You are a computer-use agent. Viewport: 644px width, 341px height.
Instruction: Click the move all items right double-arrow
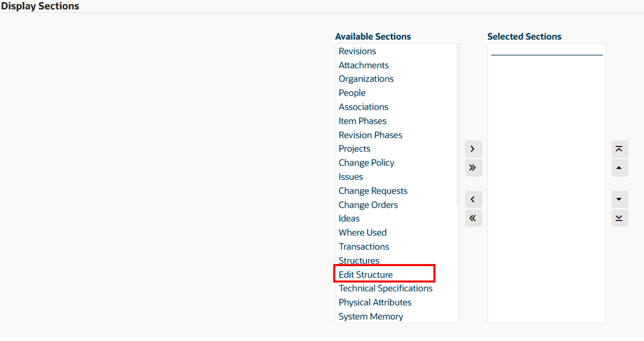473,168
